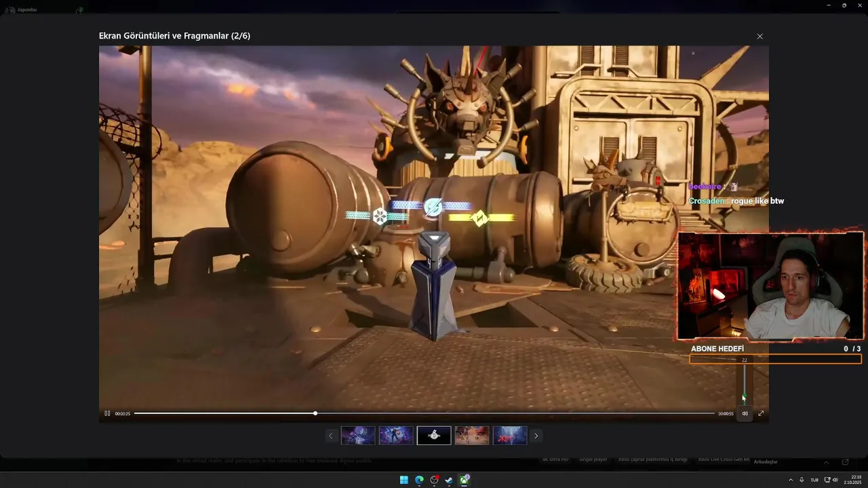The width and height of the screenshot is (868, 488).
Task: Maximize the Xbox app window
Action: point(844,5)
